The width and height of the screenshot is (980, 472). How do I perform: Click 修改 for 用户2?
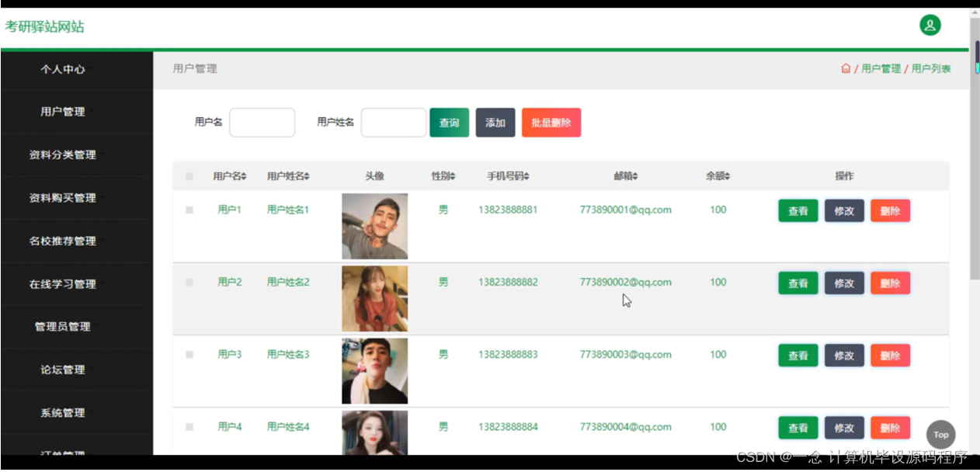click(844, 283)
